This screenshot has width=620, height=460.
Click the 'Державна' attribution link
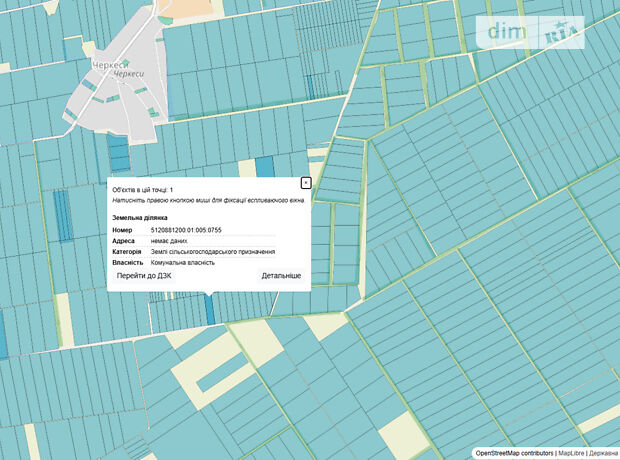(x=604, y=453)
